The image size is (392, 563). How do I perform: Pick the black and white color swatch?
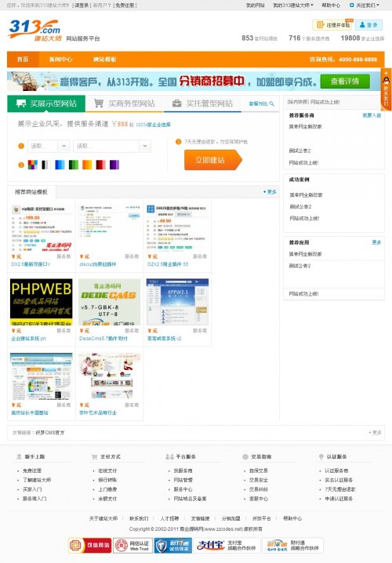tap(46, 165)
